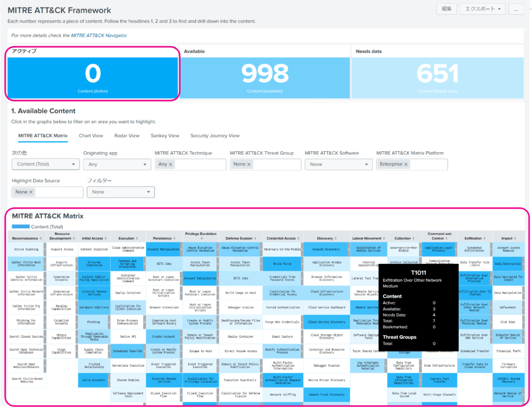The image size is (532, 411).
Task: Select the Valid Accounts cell
Action: (x=93, y=380)
